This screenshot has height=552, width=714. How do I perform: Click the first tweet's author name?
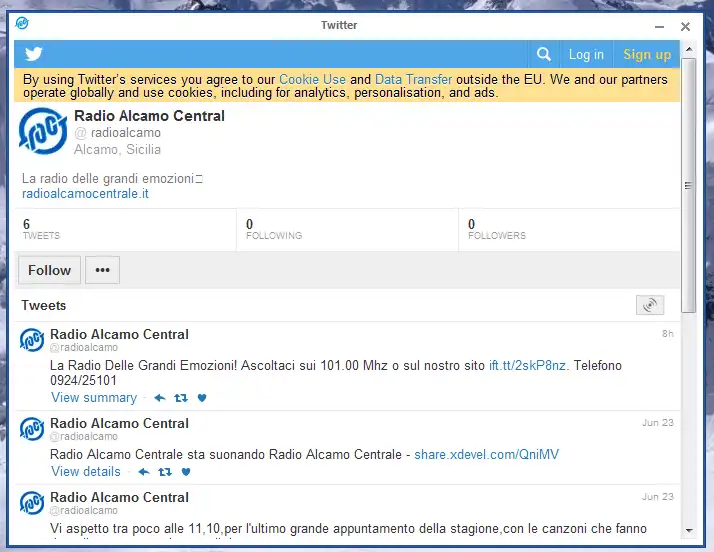click(119, 334)
